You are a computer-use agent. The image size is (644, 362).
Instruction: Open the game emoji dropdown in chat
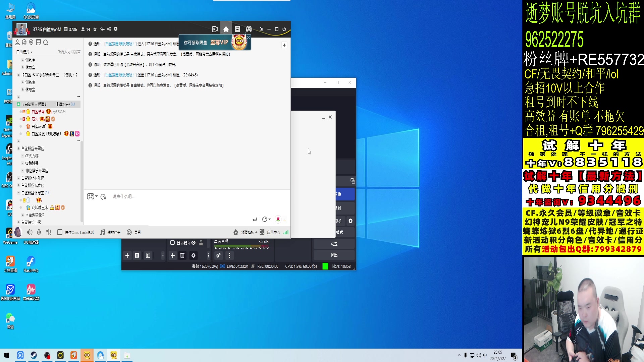(92, 196)
